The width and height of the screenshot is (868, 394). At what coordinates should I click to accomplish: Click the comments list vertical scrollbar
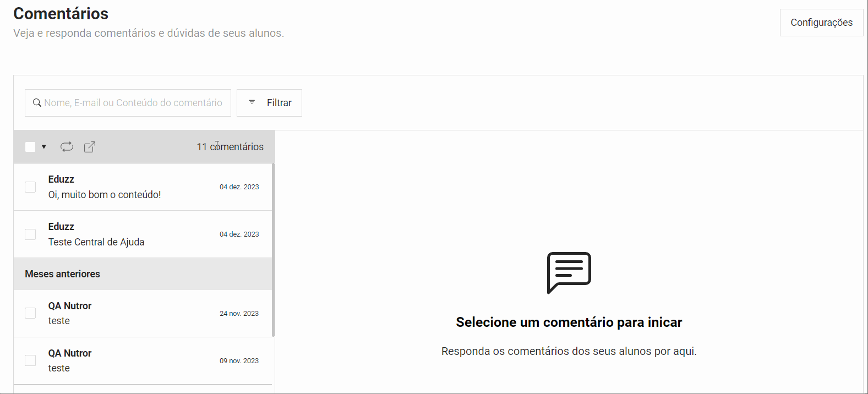[x=273, y=248]
